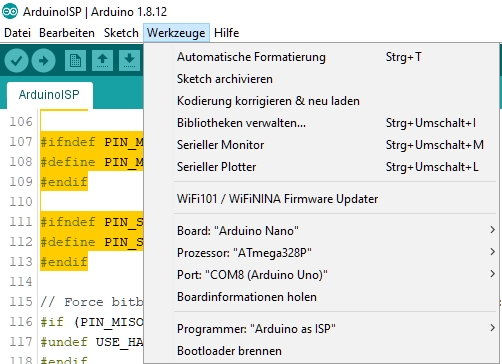
Task: Open the Datei menu
Action: coord(17,33)
